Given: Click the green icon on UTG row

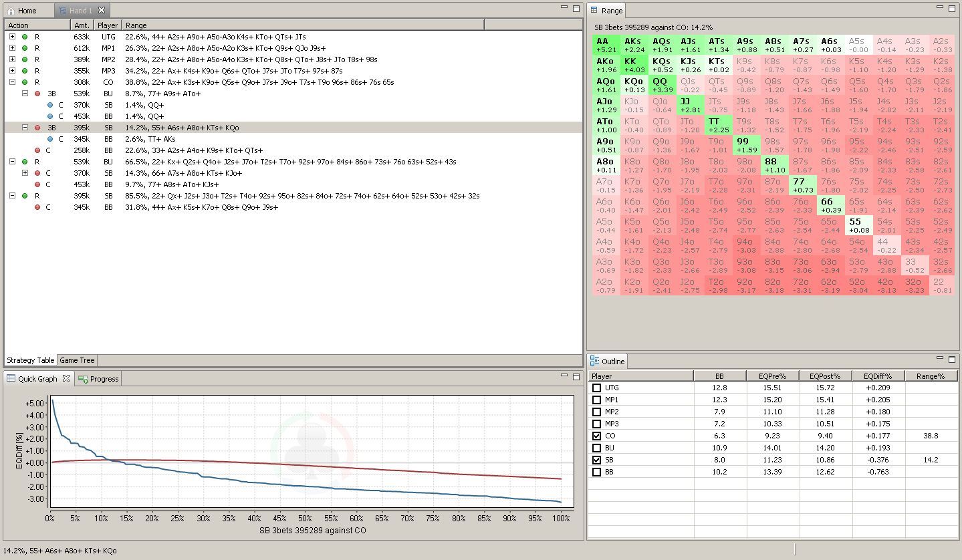Looking at the screenshot, I should coord(25,37).
